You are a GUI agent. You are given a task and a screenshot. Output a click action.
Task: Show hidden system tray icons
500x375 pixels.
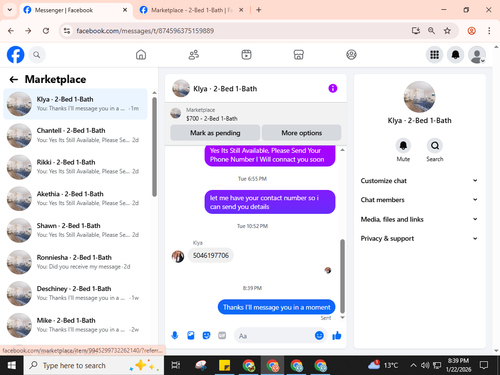pos(413,365)
